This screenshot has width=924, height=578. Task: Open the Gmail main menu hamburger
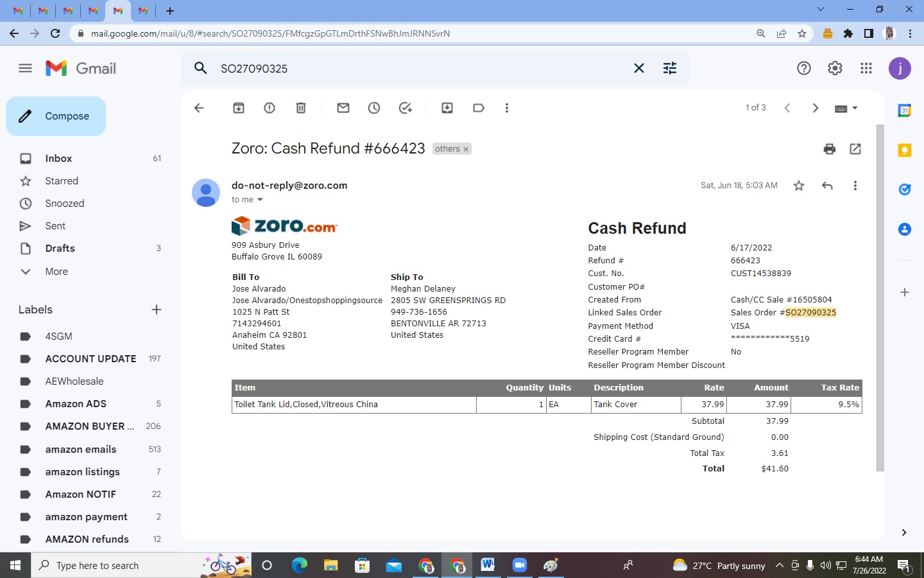coord(25,68)
